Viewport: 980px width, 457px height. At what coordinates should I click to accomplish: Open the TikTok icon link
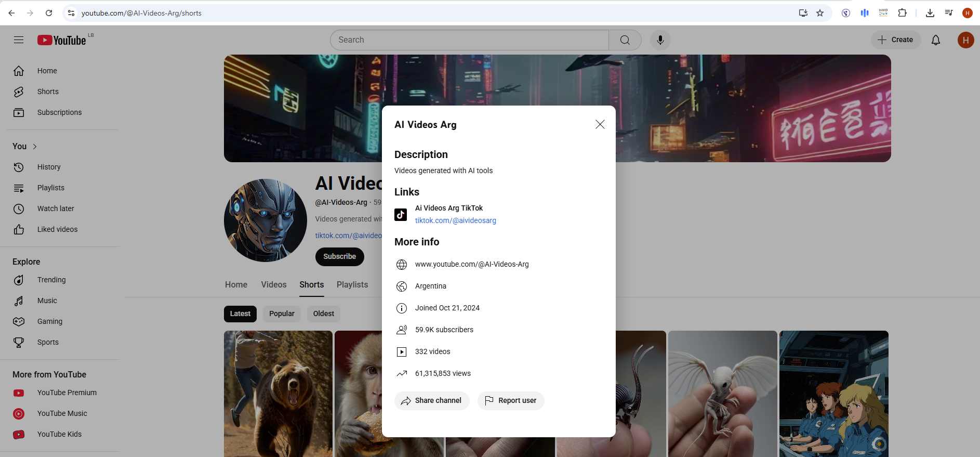[401, 214]
